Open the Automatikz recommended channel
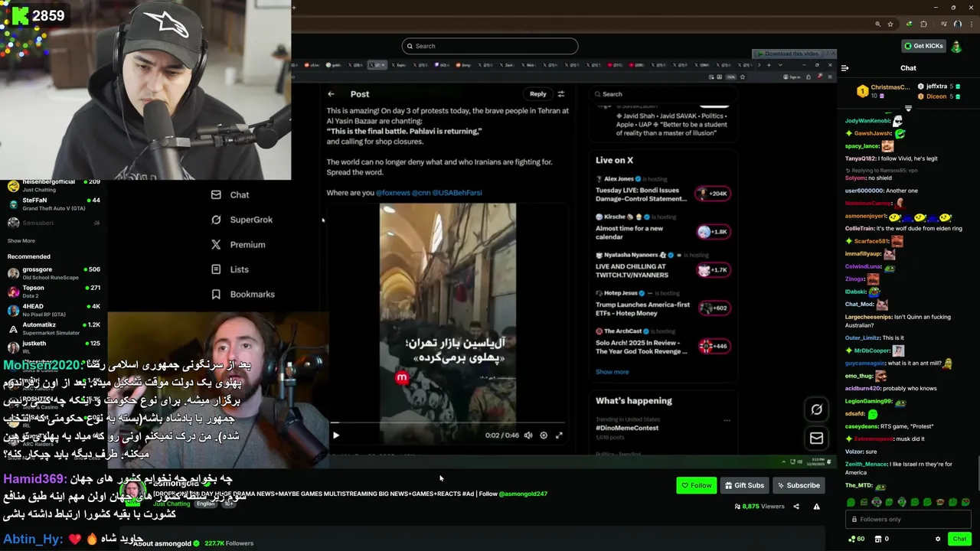980x551 pixels. click(x=54, y=328)
